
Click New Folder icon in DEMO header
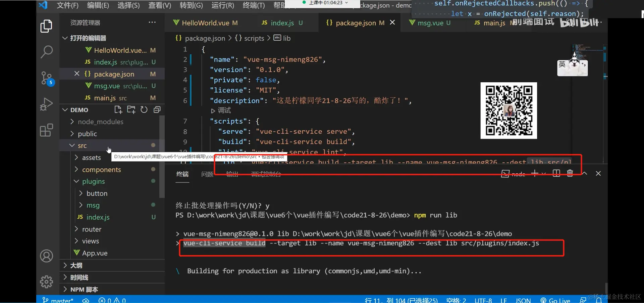click(131, 110)
